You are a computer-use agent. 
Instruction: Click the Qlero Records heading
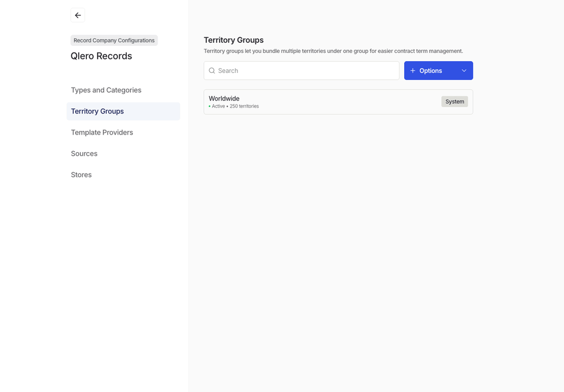click(x=101, y=56)
